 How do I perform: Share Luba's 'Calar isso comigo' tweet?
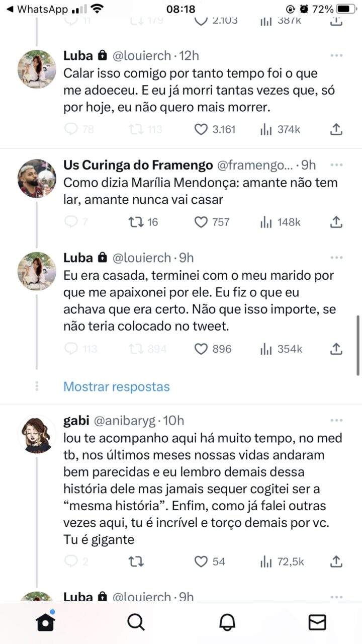336,129
